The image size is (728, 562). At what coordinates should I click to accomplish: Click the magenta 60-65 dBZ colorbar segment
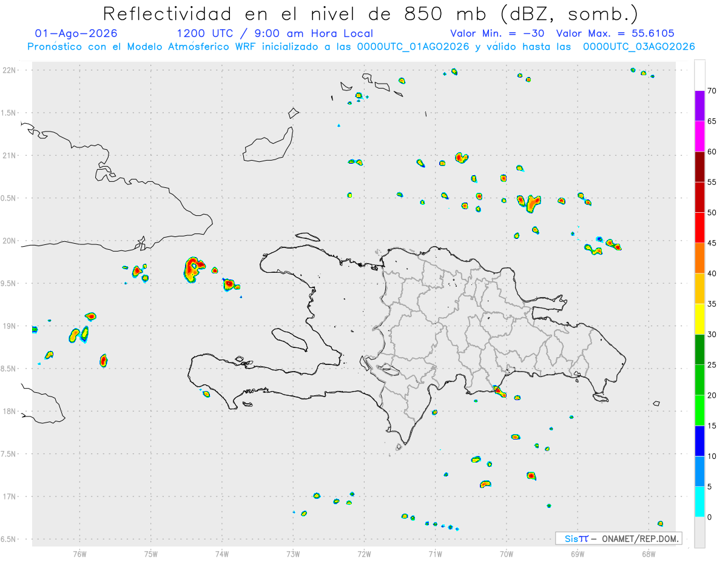click(699, 136)
